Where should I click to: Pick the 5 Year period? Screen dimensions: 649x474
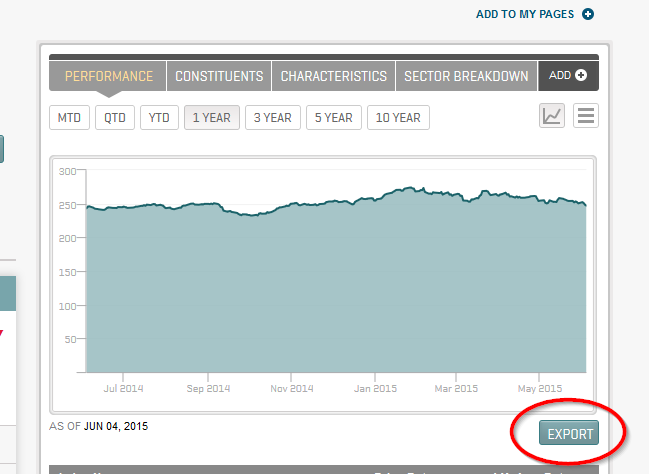pos(333,118)
